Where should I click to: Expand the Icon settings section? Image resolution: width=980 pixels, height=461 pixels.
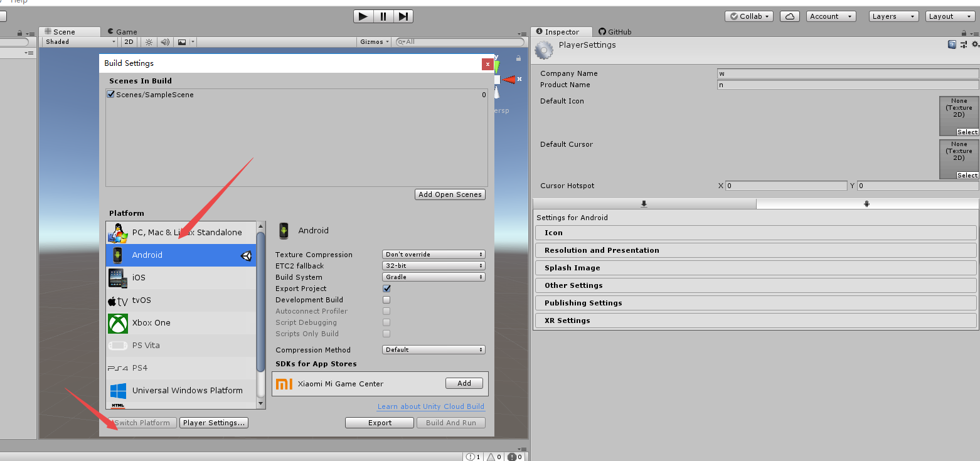click(755, 233)
